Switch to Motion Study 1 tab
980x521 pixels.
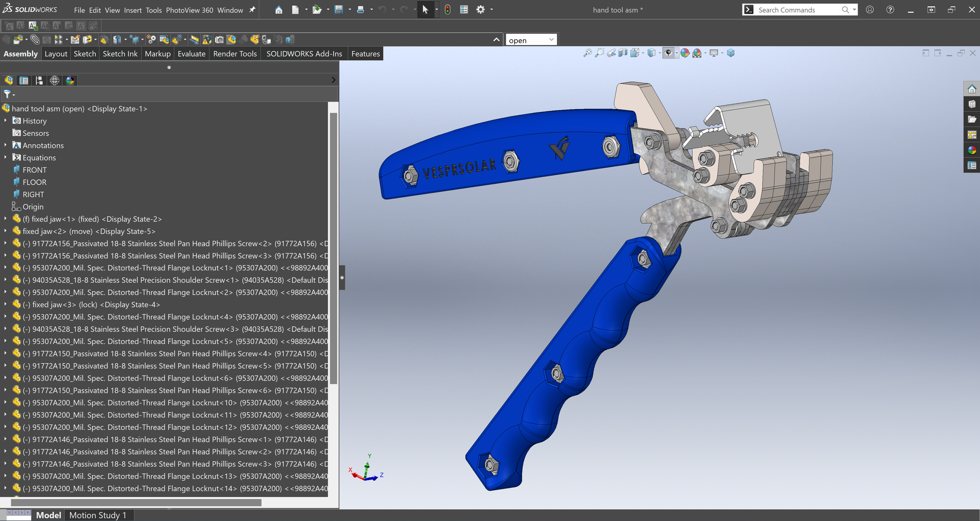tap(98, 515)
